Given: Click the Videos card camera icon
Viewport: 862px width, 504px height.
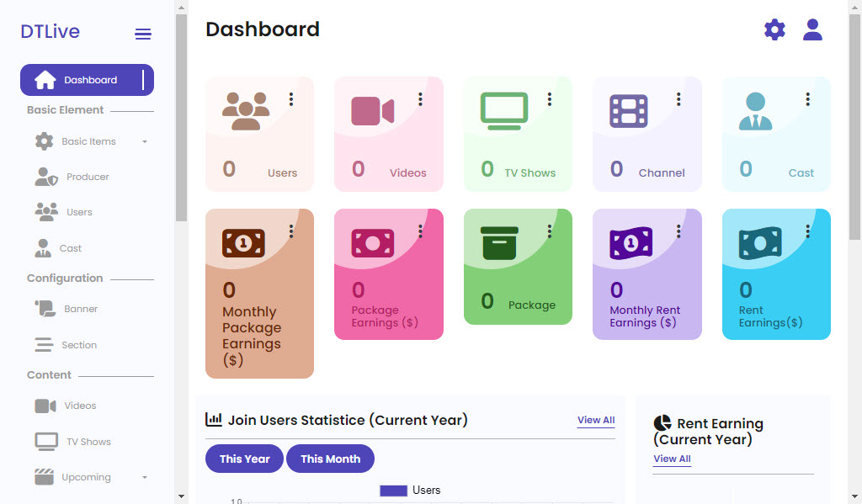Looking at the screenshot, I should point(373,111).
